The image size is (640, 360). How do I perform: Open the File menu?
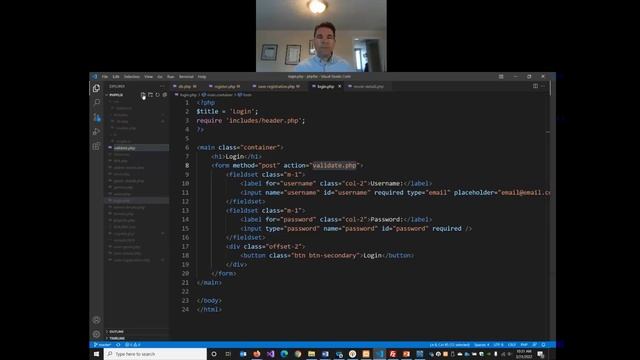(x=105, y=76)
